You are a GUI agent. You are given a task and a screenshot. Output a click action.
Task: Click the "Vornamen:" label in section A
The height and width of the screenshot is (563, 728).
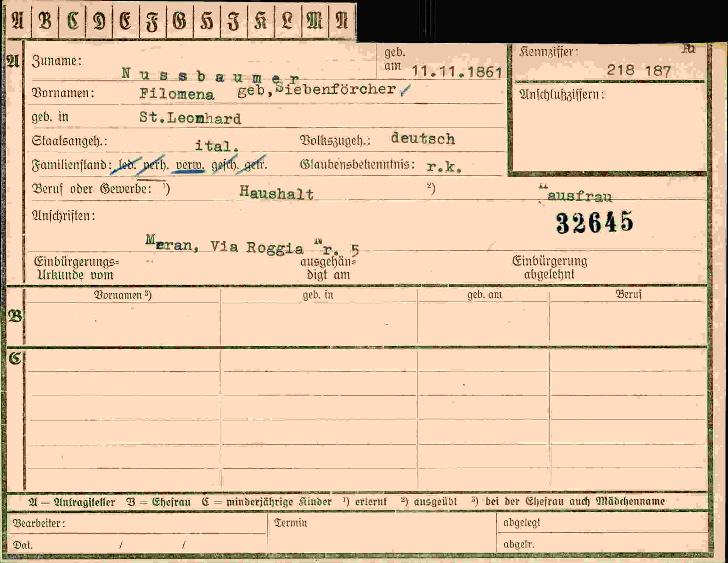coord(63,93)
